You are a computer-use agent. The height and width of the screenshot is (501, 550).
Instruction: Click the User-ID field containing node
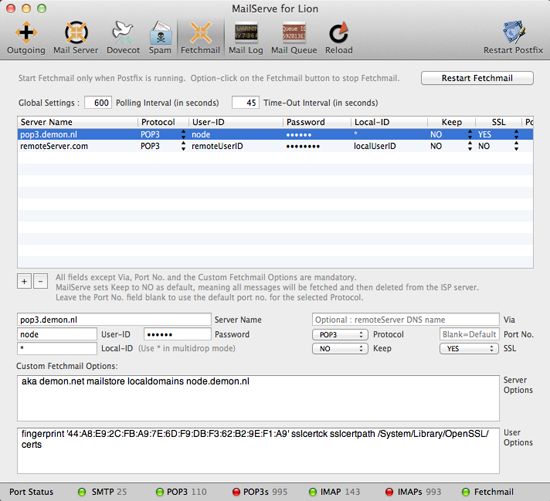pos(57,334)
